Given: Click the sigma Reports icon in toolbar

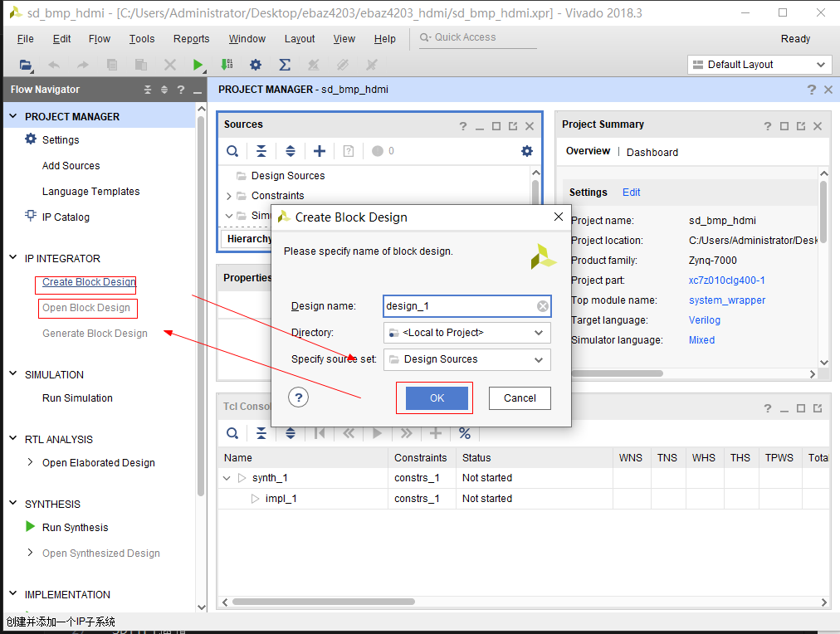Looking at the screenshot, I should (285, 65).
